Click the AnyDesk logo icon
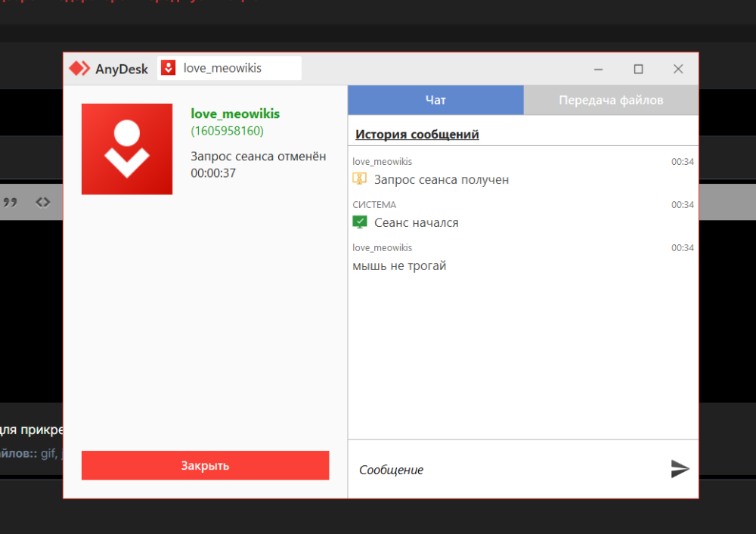 click(79, 69)
